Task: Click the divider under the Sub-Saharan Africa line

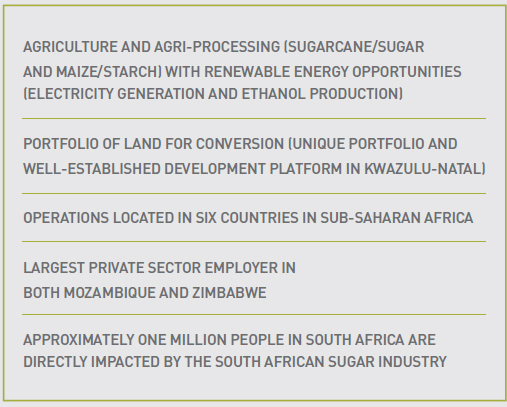Action: (254, 241)
